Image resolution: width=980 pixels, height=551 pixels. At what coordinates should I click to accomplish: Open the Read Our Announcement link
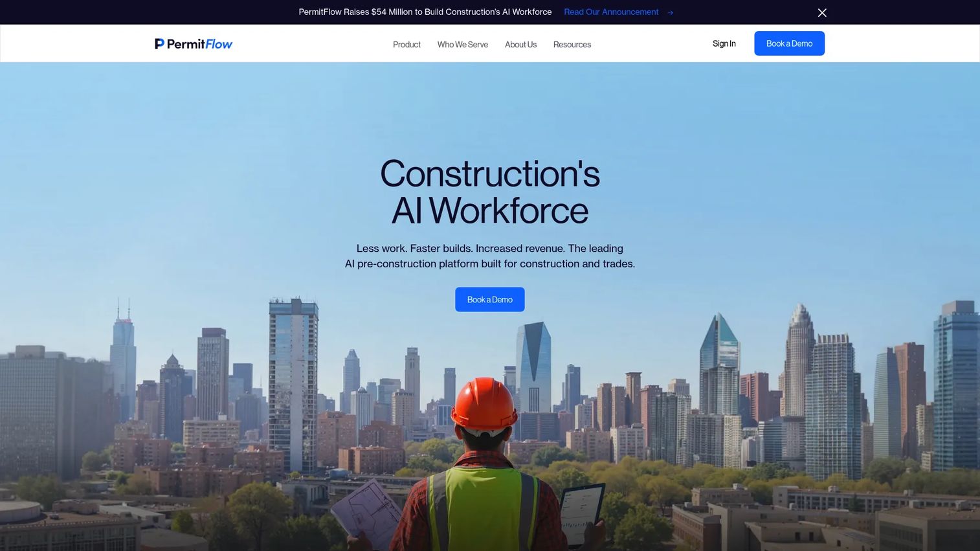pyautogui.click(x=611, y=12)
